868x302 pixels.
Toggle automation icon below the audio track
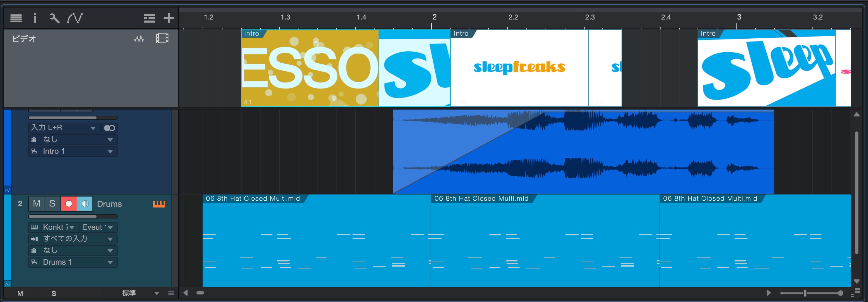[x=8, y=190]
